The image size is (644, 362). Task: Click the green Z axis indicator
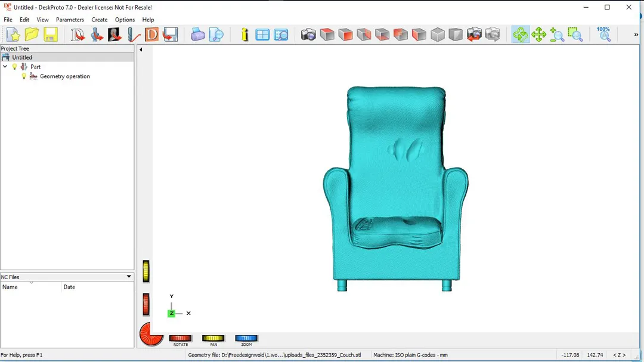171,313
